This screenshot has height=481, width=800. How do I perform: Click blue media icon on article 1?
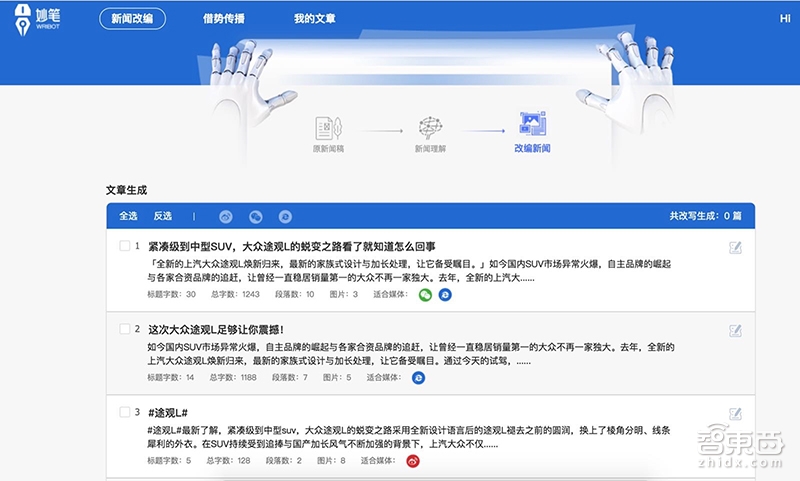(445, 295)
